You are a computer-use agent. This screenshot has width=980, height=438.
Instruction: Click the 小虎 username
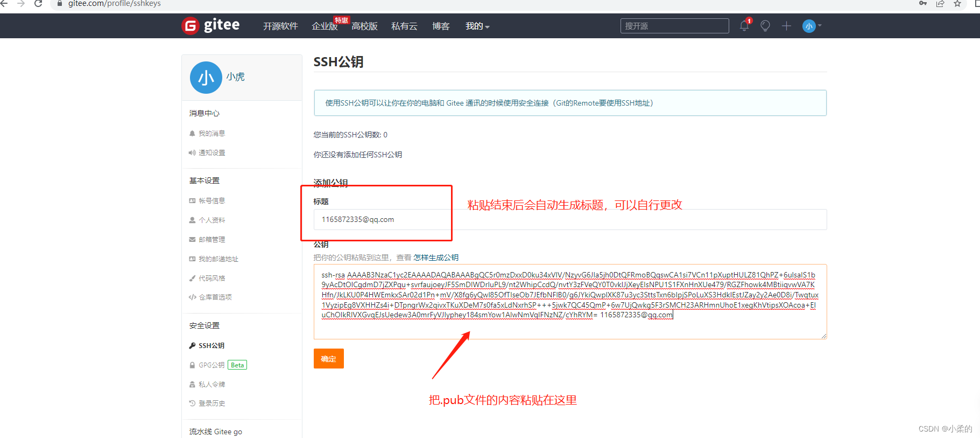pyautogui.click(x=235, y=77)
